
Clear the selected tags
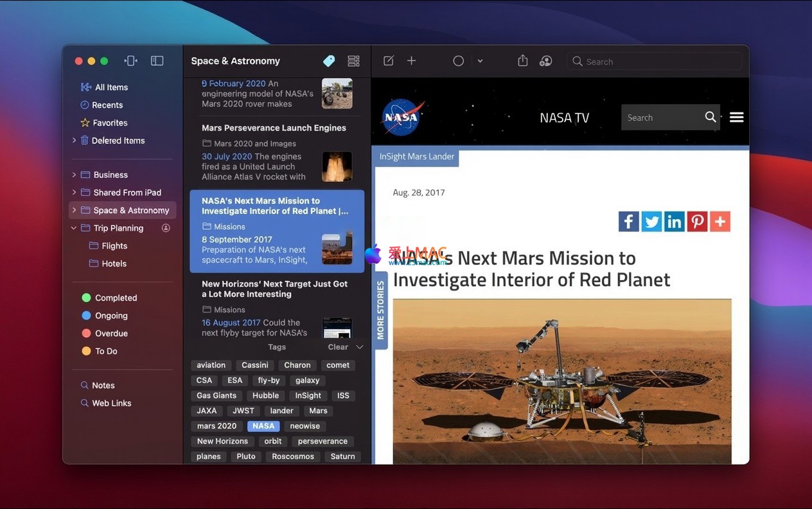click(338, 347)
